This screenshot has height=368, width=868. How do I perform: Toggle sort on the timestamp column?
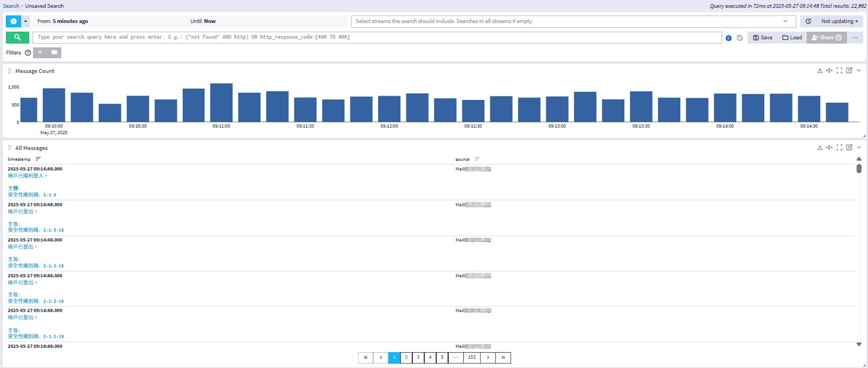38,159
